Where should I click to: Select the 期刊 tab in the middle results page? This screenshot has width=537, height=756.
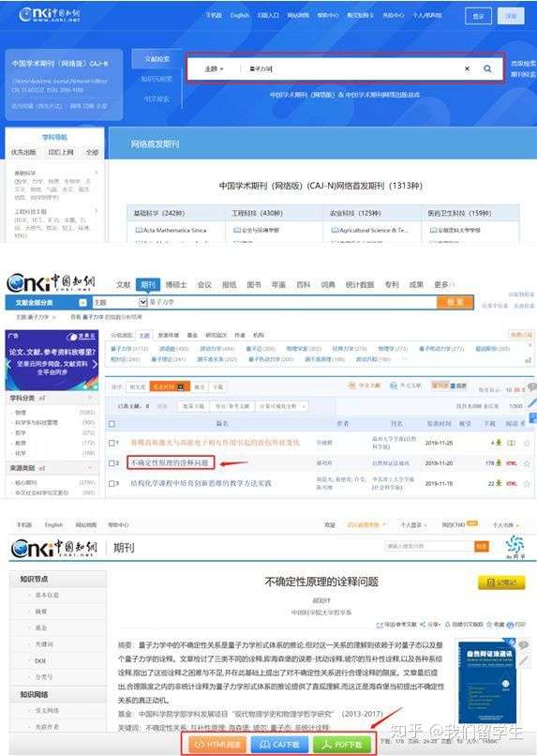click(148, 284)
